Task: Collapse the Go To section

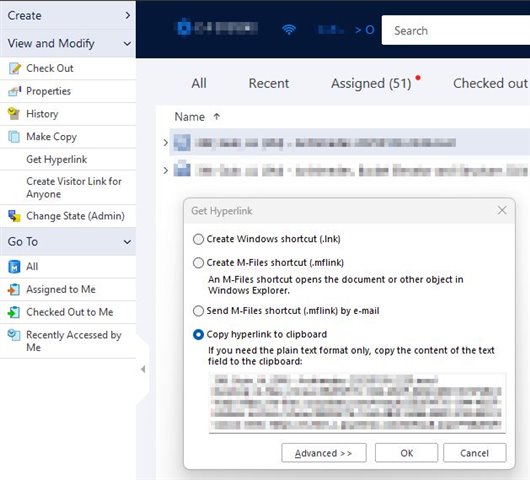Action: tap(127, 242)
